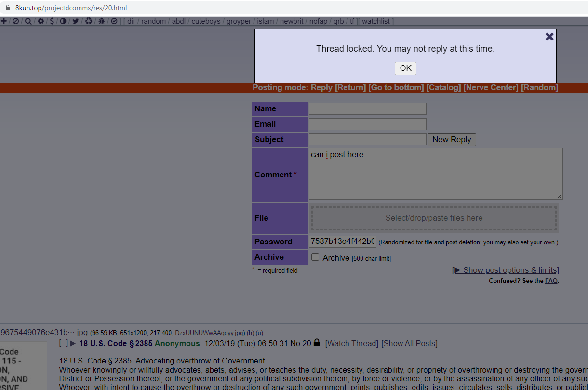
Task: Tick the Archive checkbox
Action: pyautogui.click(x=315, y=257)
